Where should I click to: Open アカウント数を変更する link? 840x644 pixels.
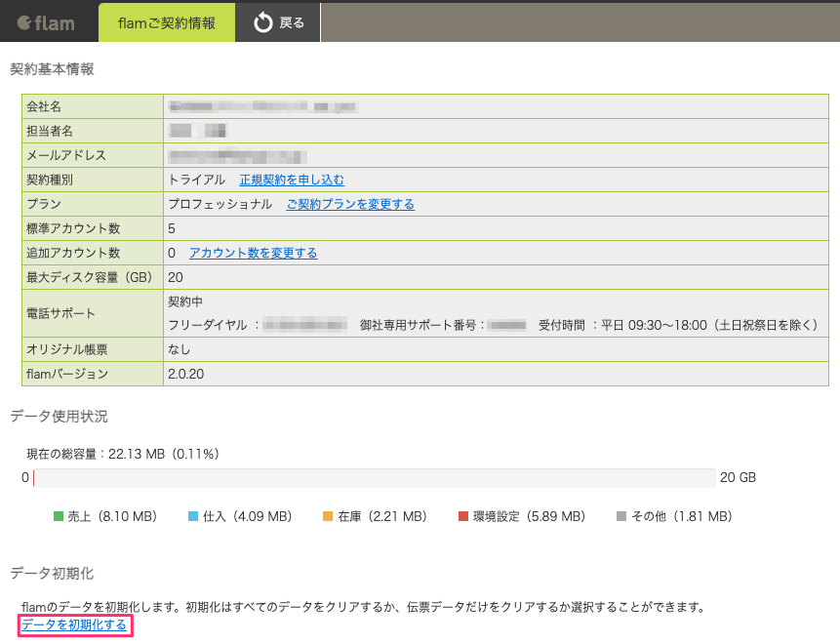[x=254, y=253]
